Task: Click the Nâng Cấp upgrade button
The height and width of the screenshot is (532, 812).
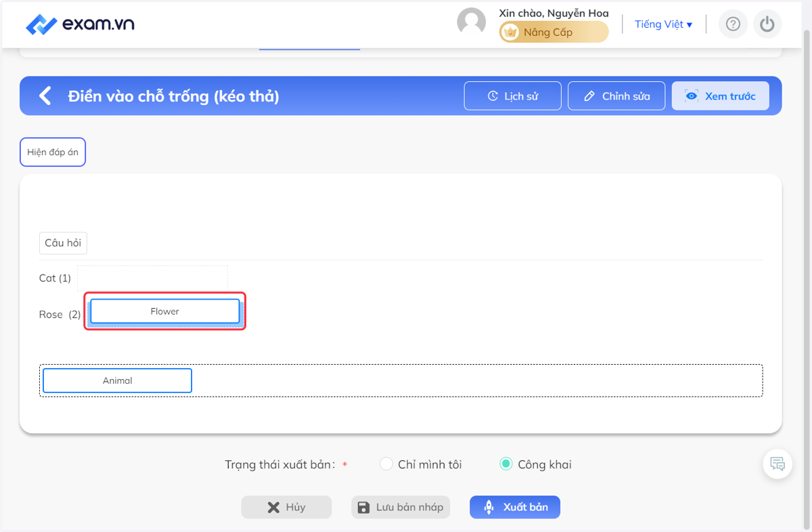Action: (554, 32)
